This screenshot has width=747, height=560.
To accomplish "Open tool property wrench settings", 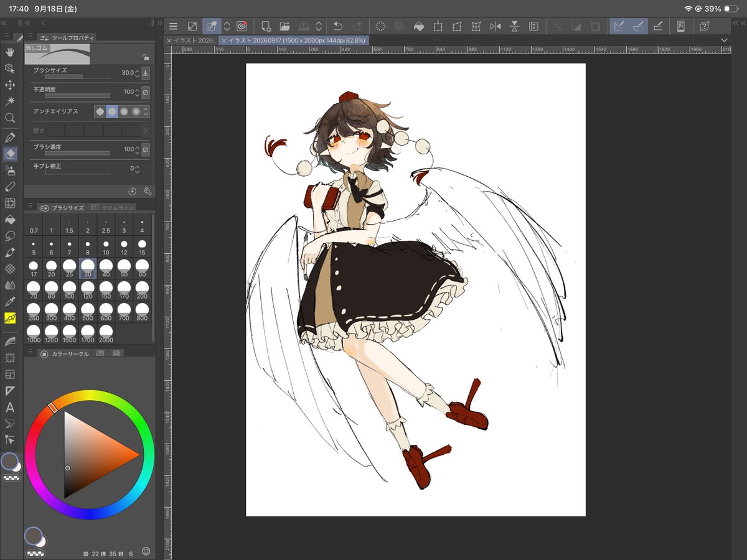I will (148, 192).
